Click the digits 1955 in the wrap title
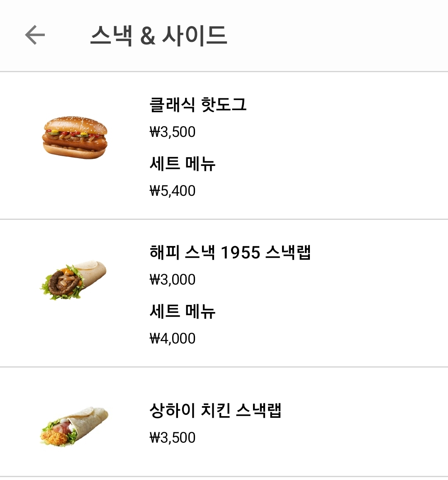This screenshot has width=448, height=480. pyautogui.click(x=240, y=252)
